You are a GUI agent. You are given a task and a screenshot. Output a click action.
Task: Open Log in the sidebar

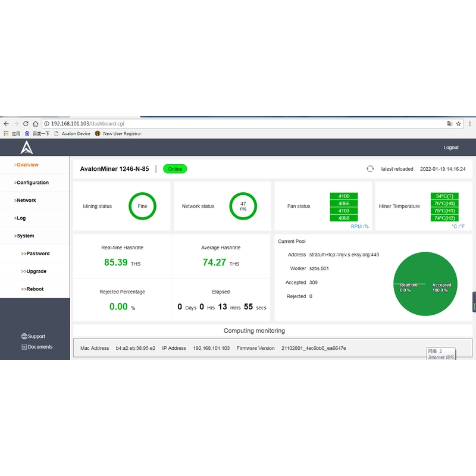point(20,218)
